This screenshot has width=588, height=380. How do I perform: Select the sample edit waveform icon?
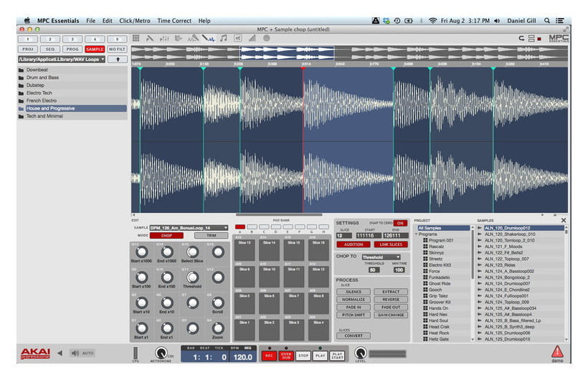209,38
